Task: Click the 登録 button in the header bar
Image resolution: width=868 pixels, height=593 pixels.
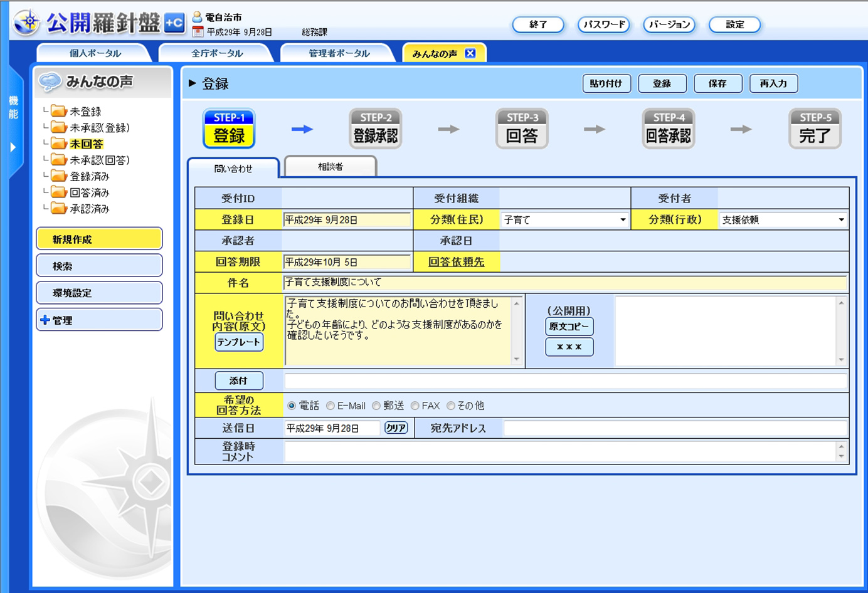Action: (x=662, y=83)
